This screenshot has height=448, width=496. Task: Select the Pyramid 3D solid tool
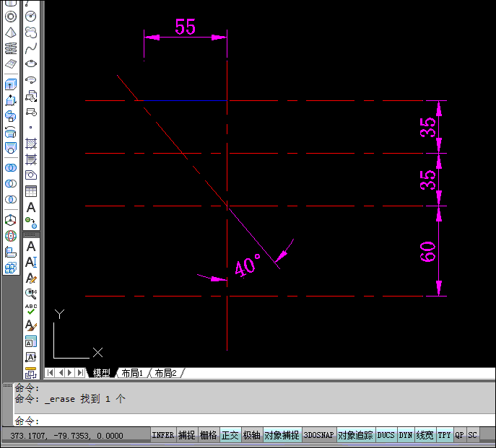pos(11,32)
